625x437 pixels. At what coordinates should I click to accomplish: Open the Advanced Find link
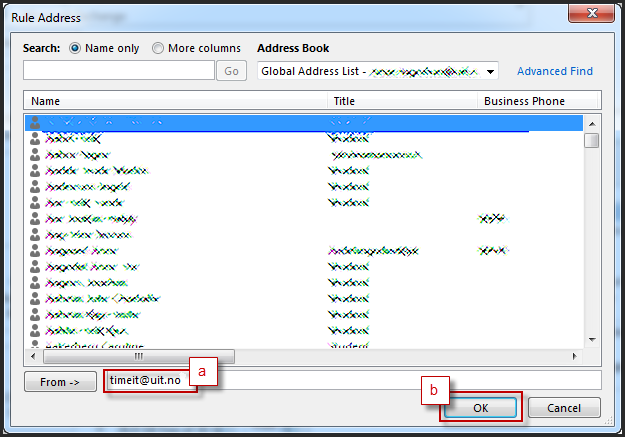(x=554, y=71)
